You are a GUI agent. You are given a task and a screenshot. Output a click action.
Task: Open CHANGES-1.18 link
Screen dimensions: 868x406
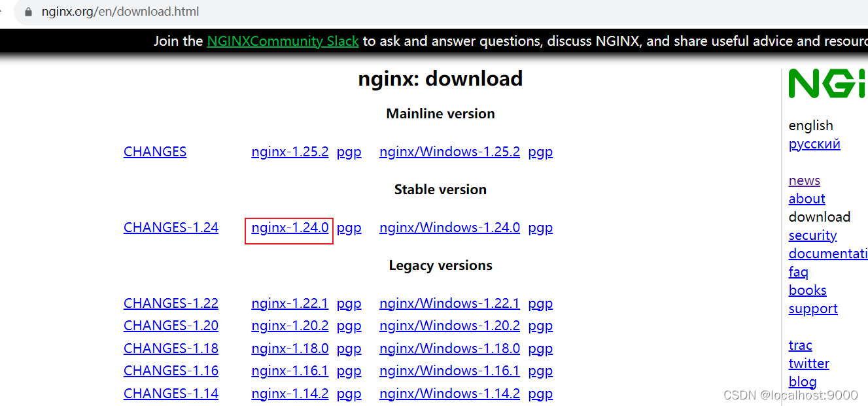(171, 348)
